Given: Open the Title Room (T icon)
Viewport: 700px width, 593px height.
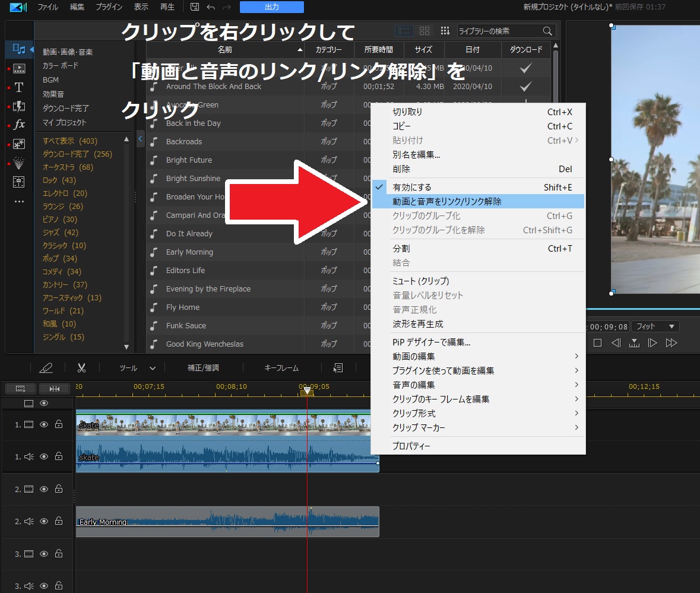Looking at the screenshot, I should click(19, 87).
